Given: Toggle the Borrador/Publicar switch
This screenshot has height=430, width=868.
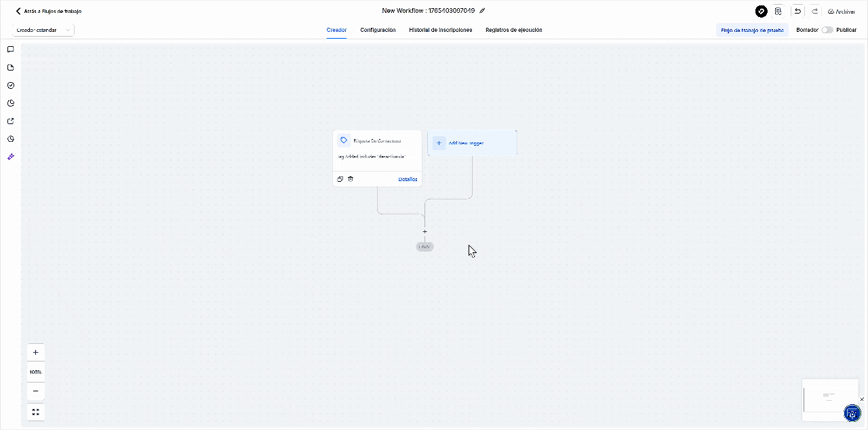Looking at the screenshot, I should [827, 30].
